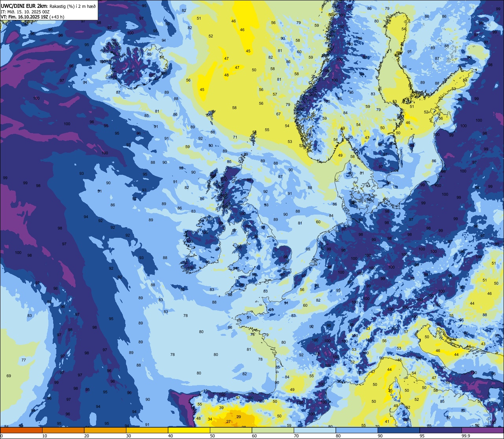Click the light blue legend swatch between 80 and 90

357,430
